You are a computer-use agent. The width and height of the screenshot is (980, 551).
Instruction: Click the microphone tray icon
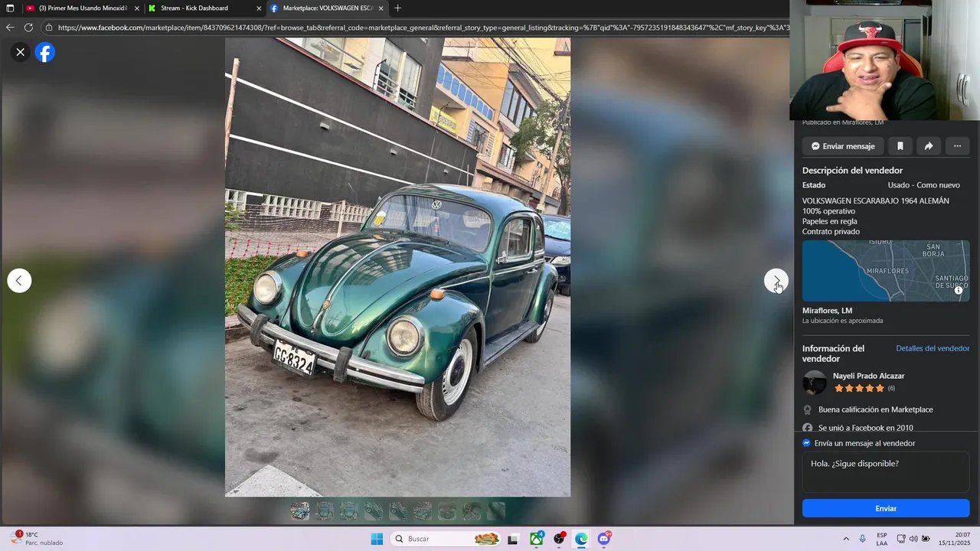863,539
